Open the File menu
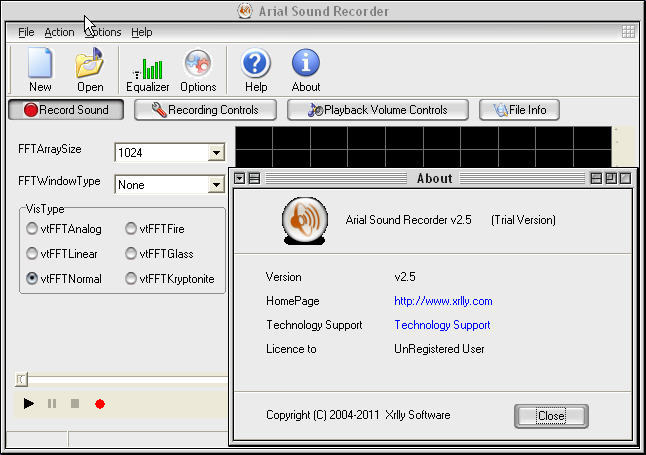Screen dimensions: 646x455 (x=26, y=32)
